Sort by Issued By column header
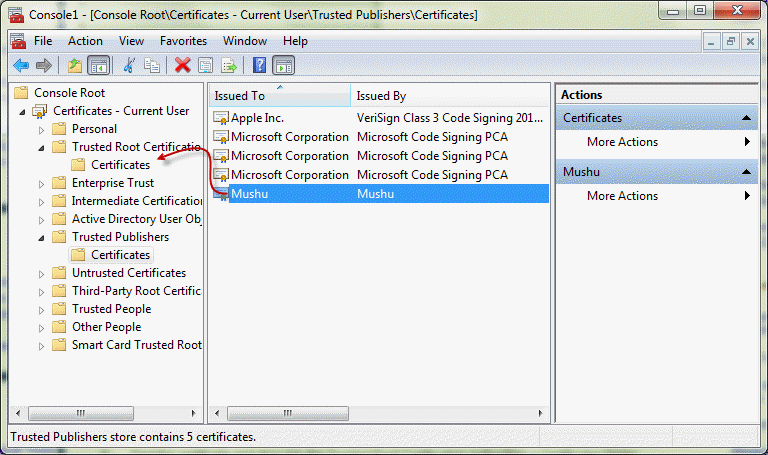The width and height of the screenshot is (768, 455). tap(450, 96)
